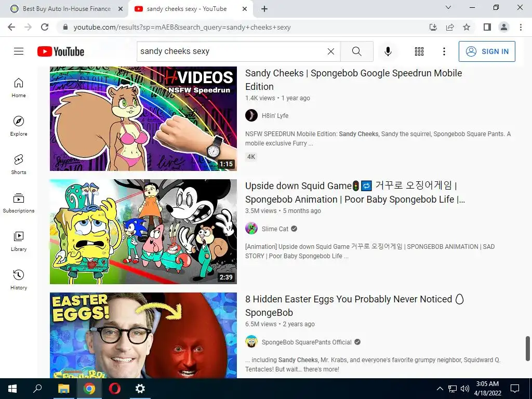
Task: Close the Best Buy Auto tab
Action: (x=121, y=9)
